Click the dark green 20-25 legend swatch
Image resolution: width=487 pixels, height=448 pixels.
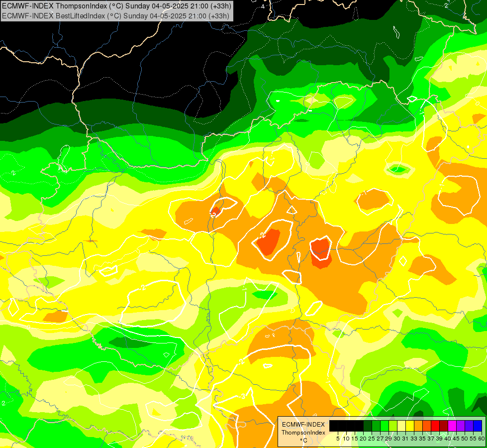pyautogui.click(x=368, y=426)
